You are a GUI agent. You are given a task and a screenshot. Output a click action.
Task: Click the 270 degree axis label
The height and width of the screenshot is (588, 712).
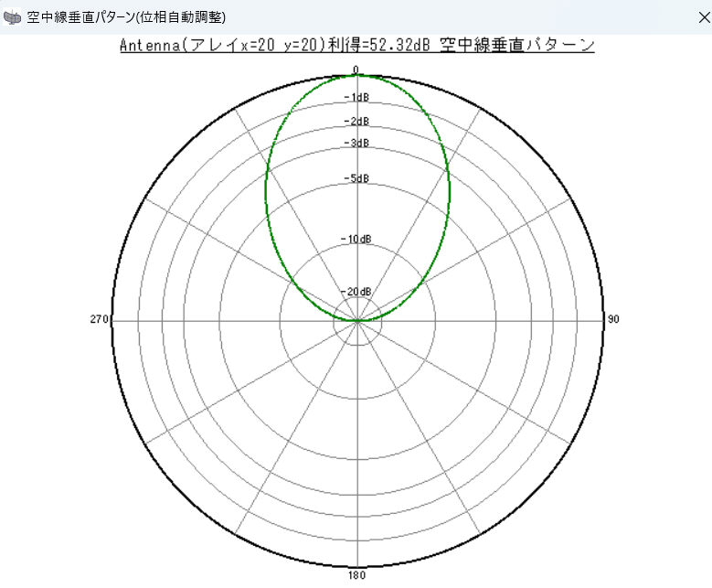pyautogui.click(x=99, y=319)
